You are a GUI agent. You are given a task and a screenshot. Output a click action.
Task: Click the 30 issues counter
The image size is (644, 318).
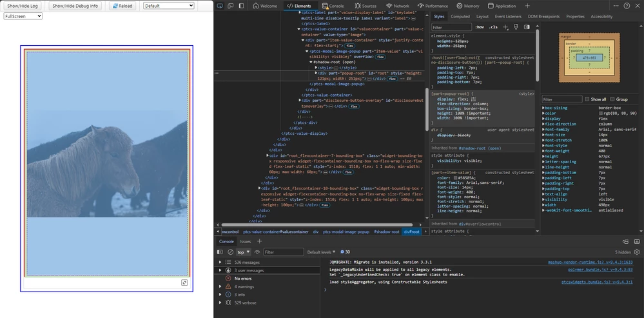tap(345, 252)
